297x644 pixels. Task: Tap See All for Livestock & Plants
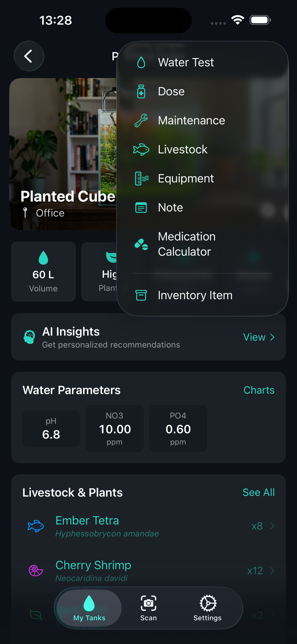click(259, 492)
